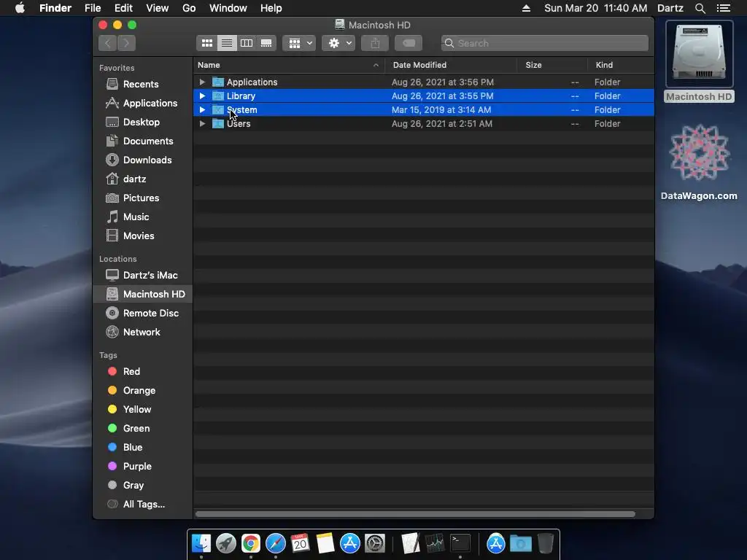Open the Help menu
Screen dimensions: 747x560
(x=271, y=8)
